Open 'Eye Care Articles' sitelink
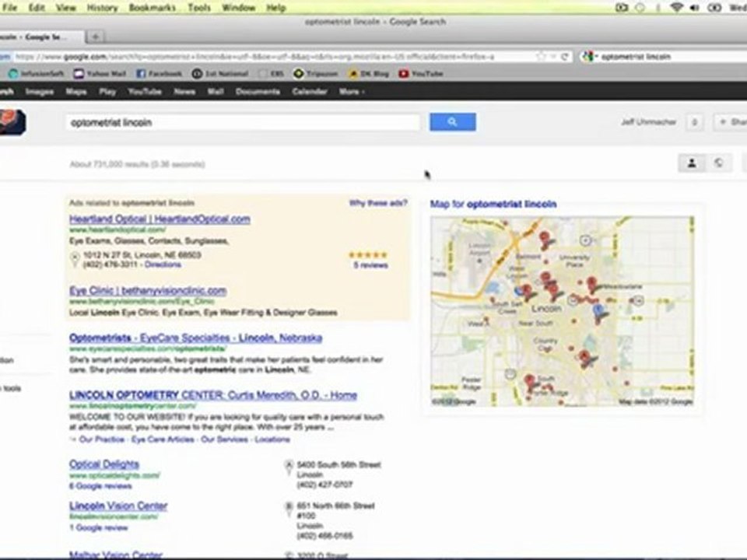 pyautogui.click(x=163, y=439)
